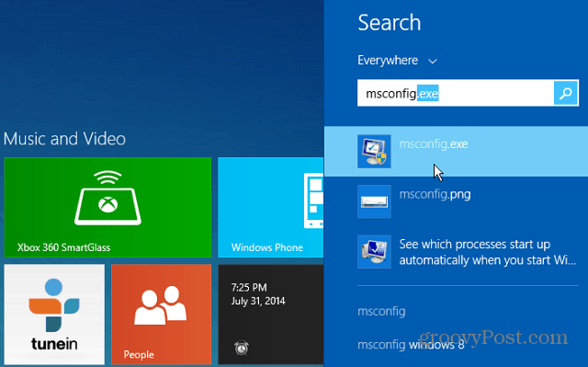Open the msconfig.png file result

coord(456,201)
